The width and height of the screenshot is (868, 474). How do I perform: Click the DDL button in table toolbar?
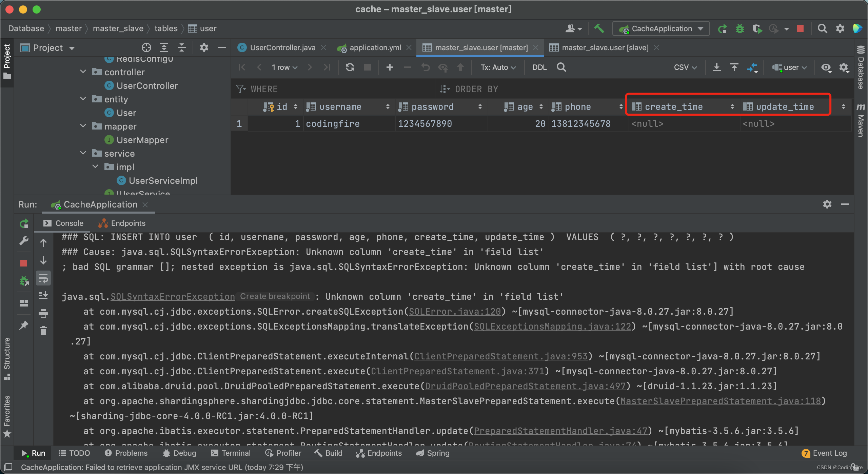[539, 67]
